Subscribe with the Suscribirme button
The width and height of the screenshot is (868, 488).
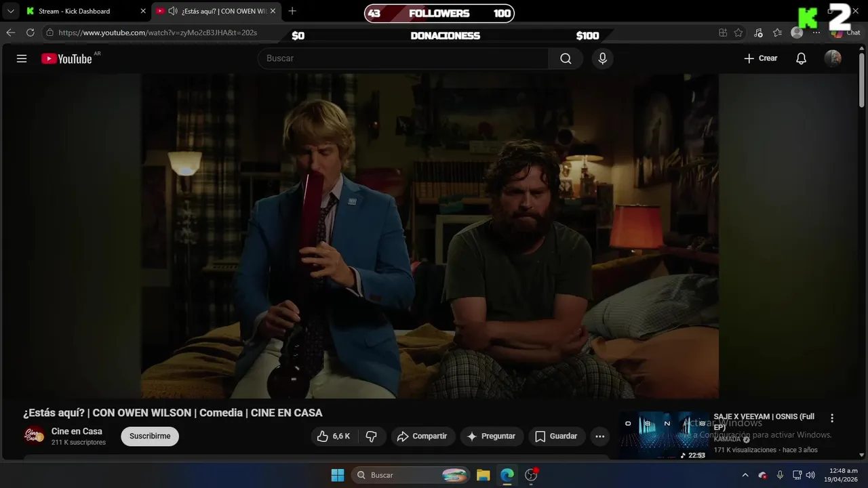tap(150, 436)
